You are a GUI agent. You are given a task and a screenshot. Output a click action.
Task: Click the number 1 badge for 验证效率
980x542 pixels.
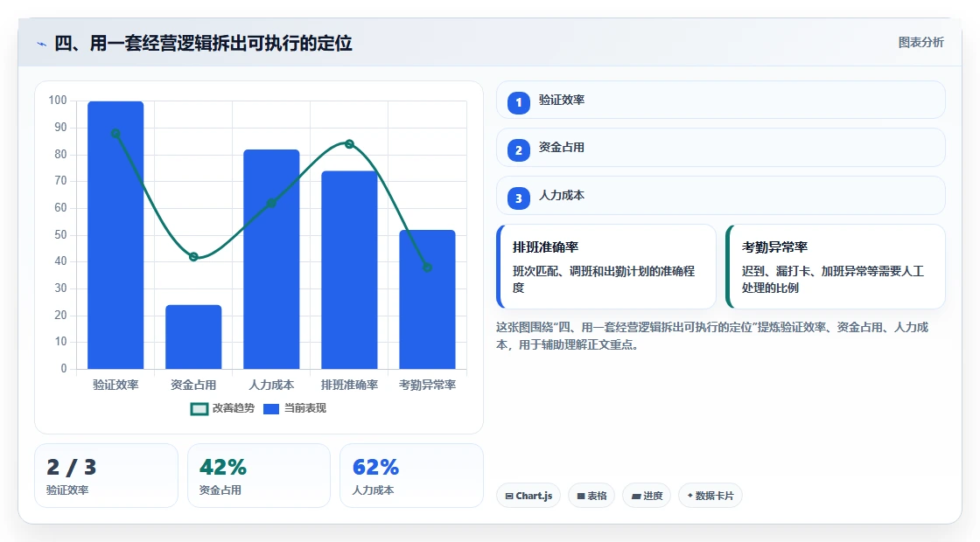pyautogui.click(x=518, y=102)
